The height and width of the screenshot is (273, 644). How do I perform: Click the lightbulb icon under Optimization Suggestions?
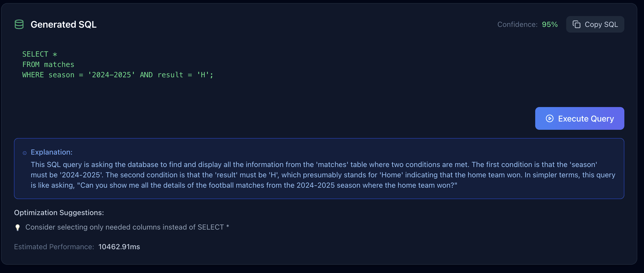[17, 227]
